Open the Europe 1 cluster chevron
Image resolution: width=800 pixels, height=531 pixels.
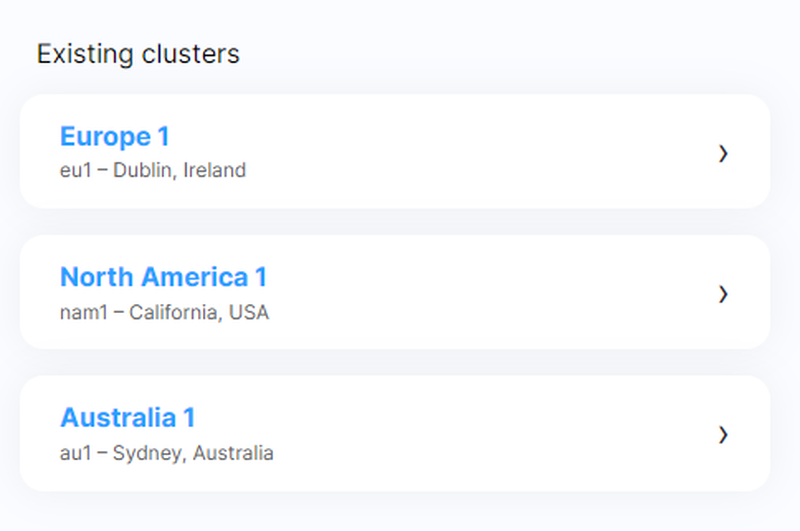(x=723, y=153)
